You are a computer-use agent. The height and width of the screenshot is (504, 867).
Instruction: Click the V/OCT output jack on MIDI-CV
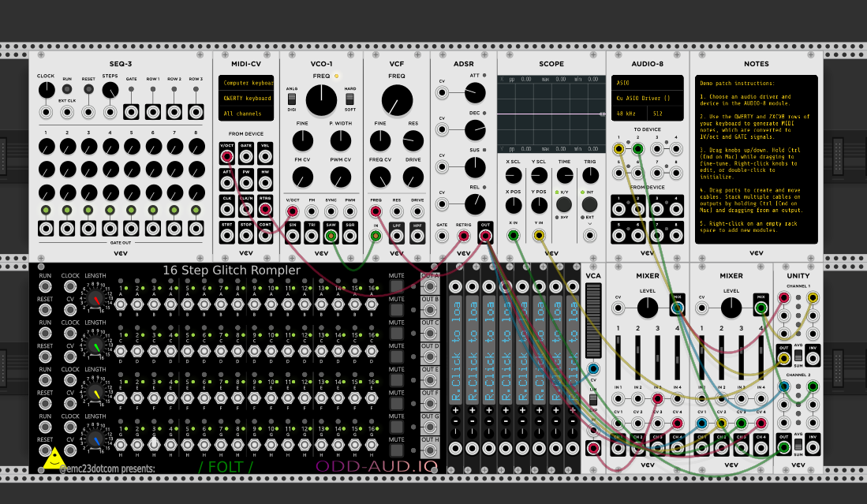227,156
